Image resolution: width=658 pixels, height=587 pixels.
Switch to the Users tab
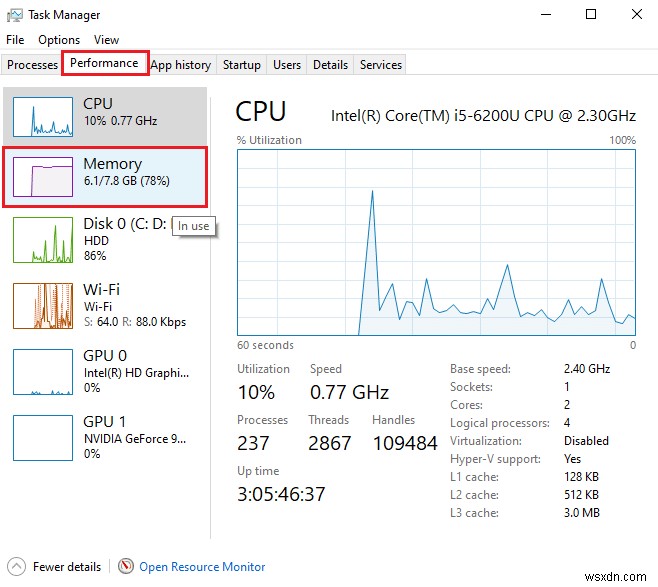tap(287, 65)
